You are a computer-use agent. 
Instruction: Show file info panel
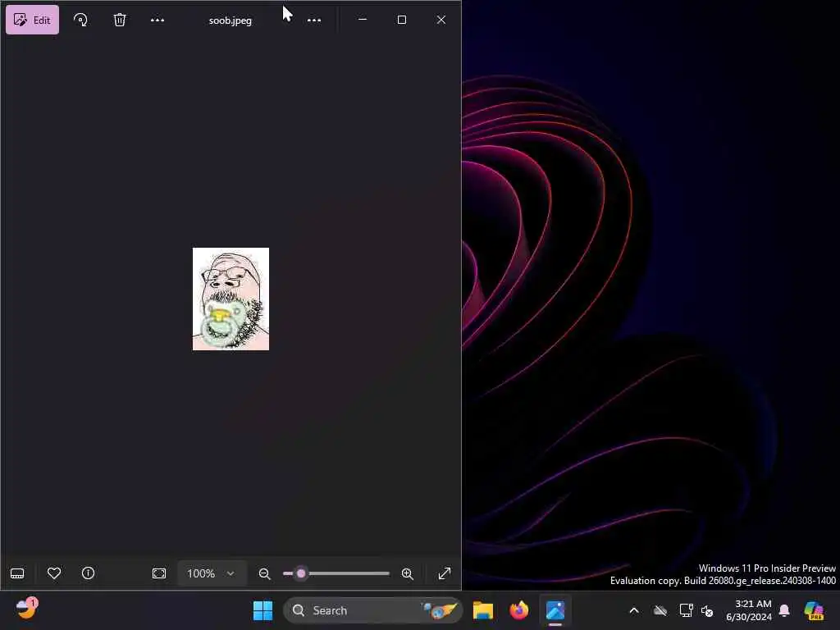tap(89, 573)
